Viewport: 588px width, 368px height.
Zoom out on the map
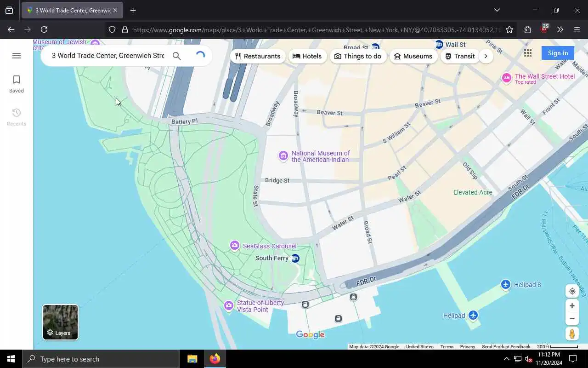click(572, 318)
